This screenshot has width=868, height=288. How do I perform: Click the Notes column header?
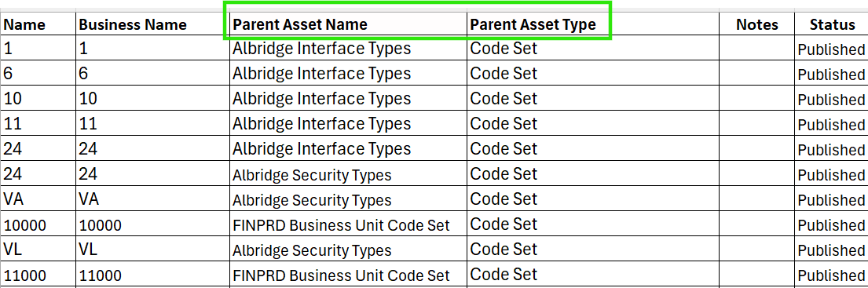(x=756, y=24)
